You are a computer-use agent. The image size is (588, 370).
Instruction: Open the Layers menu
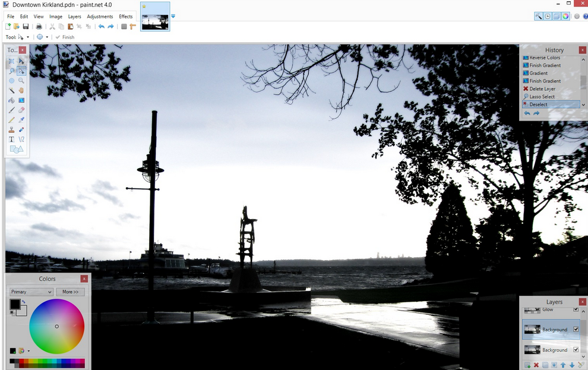[x=75, y=17]
